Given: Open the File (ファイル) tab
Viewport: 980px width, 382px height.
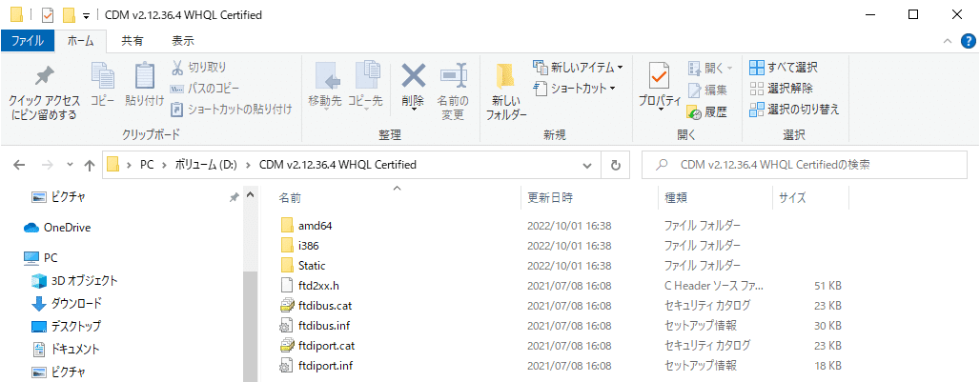Looking at the screenshot, I should tap(28, 41).
